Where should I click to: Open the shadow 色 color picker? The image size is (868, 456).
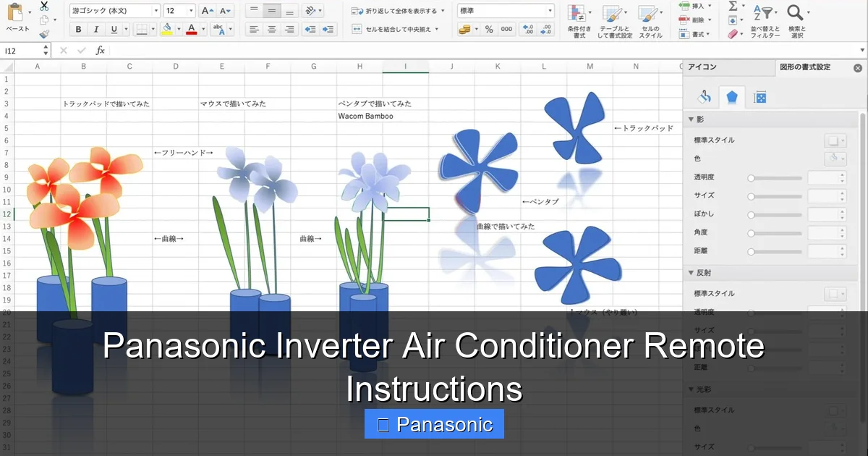pyautogui.click(x=835, y=159)
